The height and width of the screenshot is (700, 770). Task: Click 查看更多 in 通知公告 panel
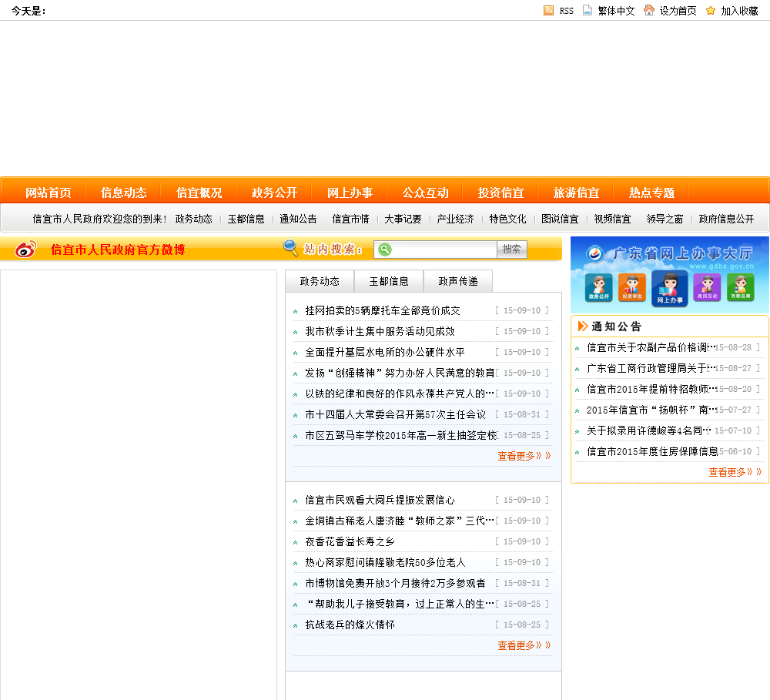[735, 472]
